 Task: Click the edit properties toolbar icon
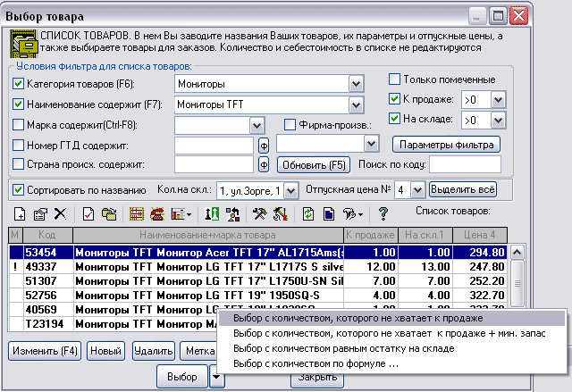pos(40,213)
